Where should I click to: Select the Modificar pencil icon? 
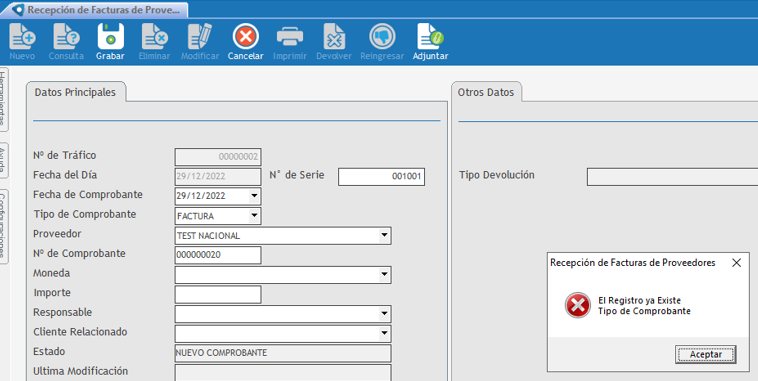pyautogui.click(x=200, y=37)
